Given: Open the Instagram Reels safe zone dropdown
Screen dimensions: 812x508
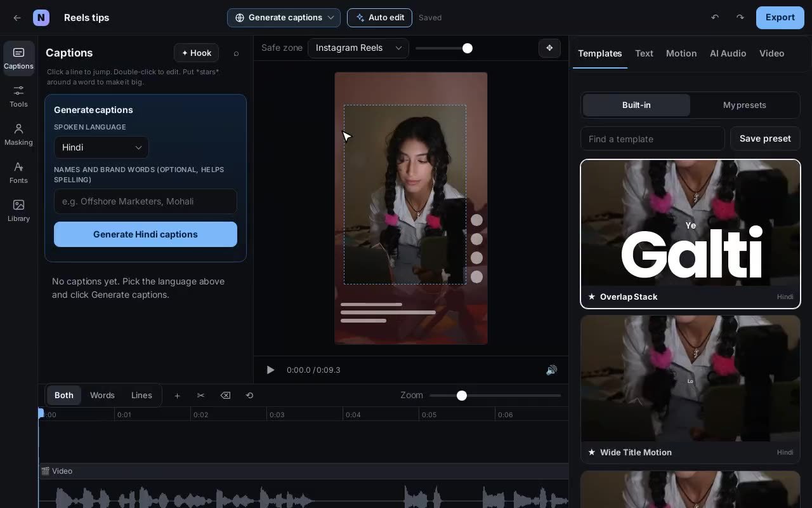Looking at the screenshot, I should click(358, 48).
